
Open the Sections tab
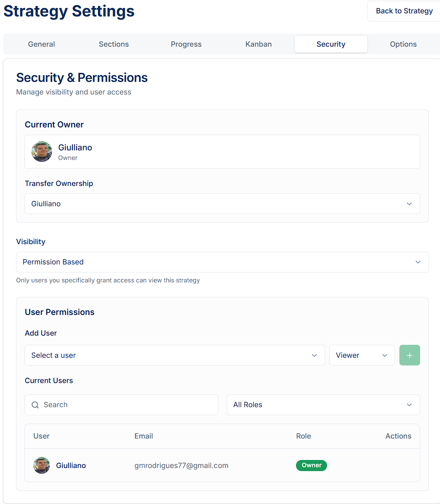pyautogui.click(x=114, y=44)
